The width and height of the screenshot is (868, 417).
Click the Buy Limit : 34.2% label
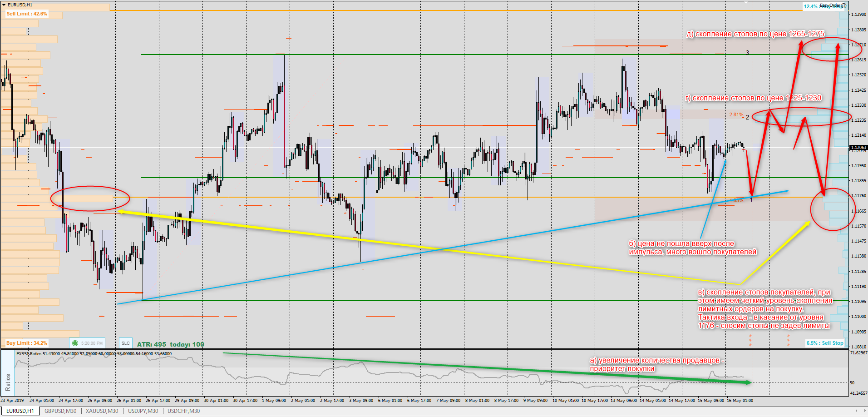click(x=27, y=343)
